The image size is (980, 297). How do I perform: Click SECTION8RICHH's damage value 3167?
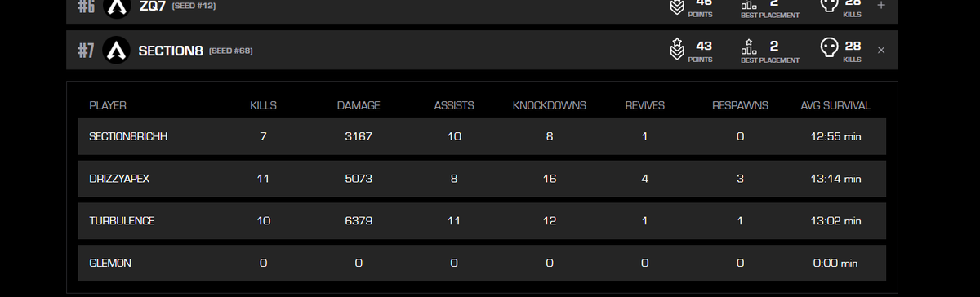pos(359,136)
